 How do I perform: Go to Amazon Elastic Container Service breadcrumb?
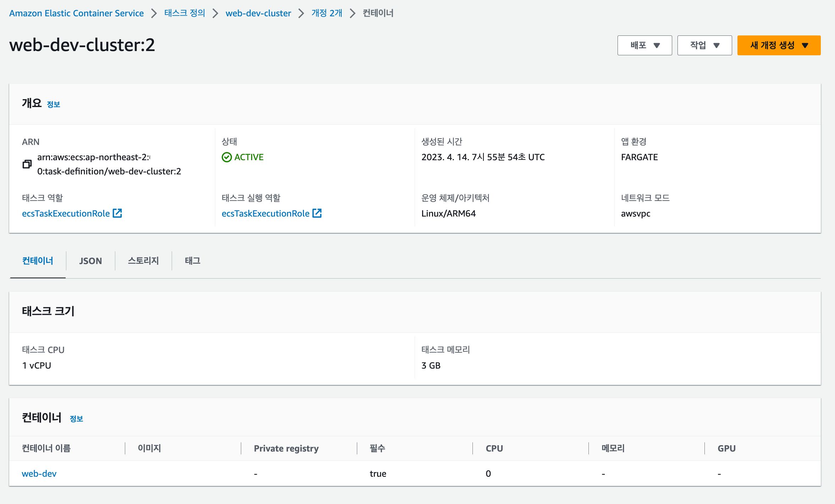(76, 13)
